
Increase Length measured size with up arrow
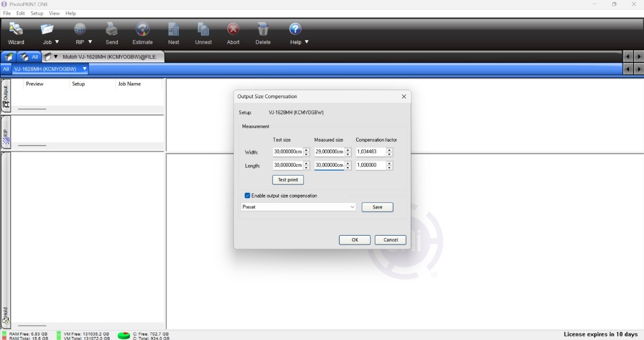coord(348,163)
